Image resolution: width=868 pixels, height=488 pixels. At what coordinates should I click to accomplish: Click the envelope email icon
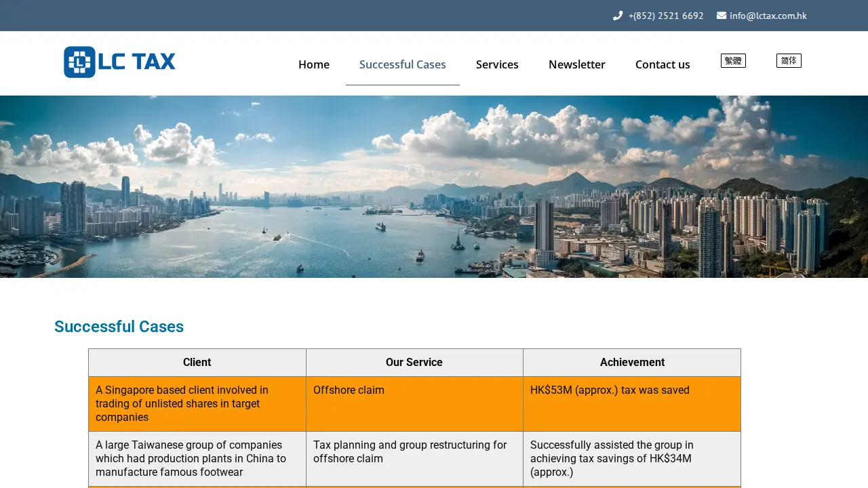coord(722,16)
